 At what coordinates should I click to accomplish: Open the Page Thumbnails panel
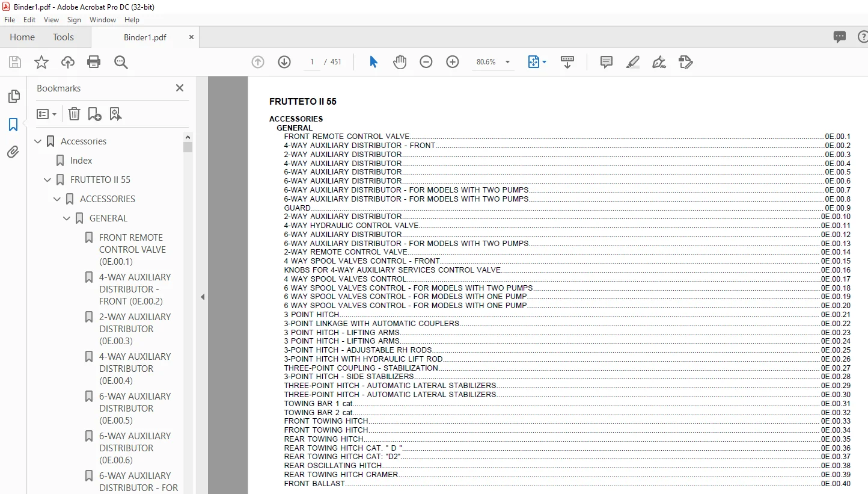13,96
